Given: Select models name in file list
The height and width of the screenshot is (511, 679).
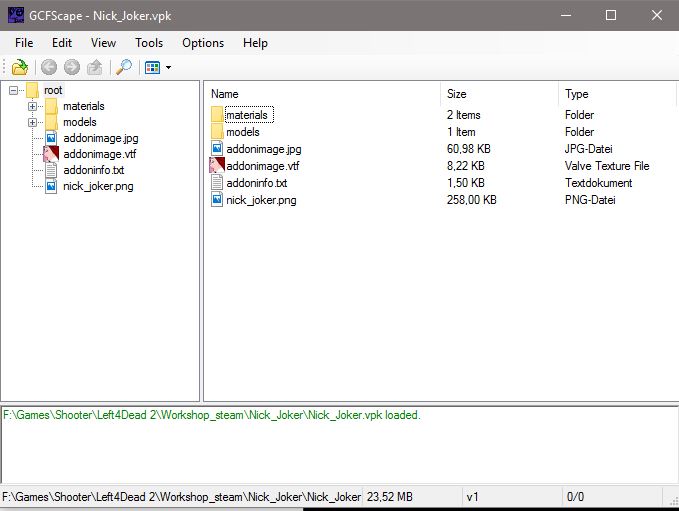Looking at the screenshot, I should (243, 132).
